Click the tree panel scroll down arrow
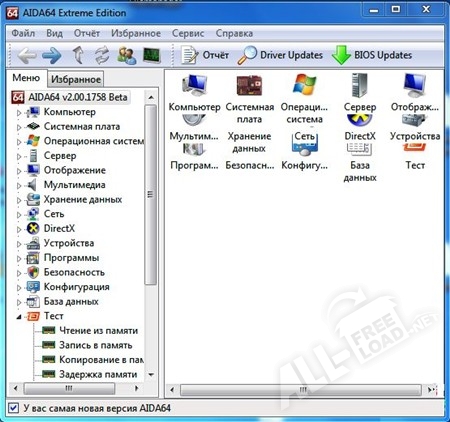 tap(151, 375)
